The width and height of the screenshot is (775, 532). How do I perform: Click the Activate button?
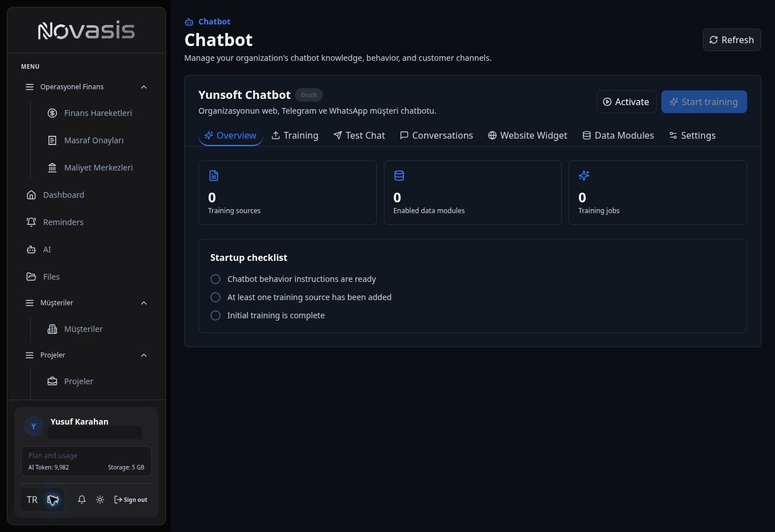626,102
